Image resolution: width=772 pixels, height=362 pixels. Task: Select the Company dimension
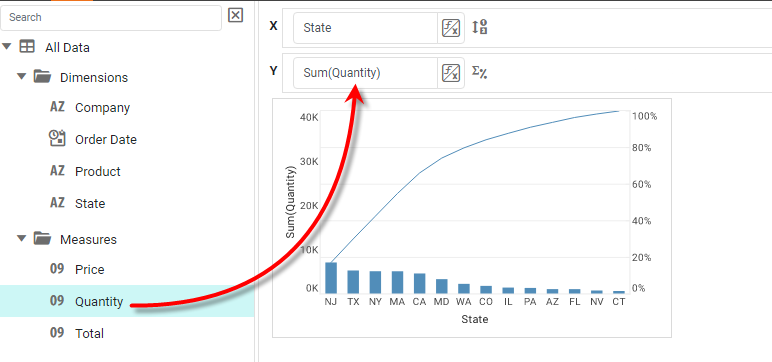[102, 108]
